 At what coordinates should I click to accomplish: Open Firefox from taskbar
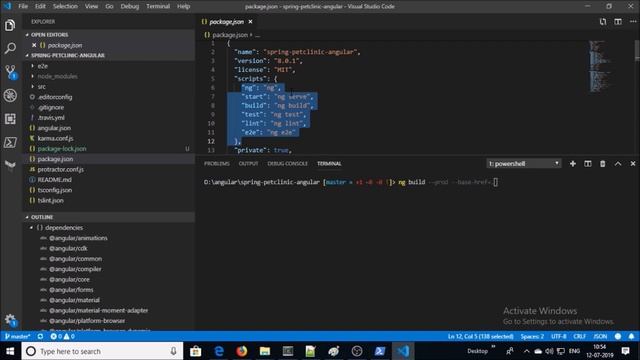242,351
